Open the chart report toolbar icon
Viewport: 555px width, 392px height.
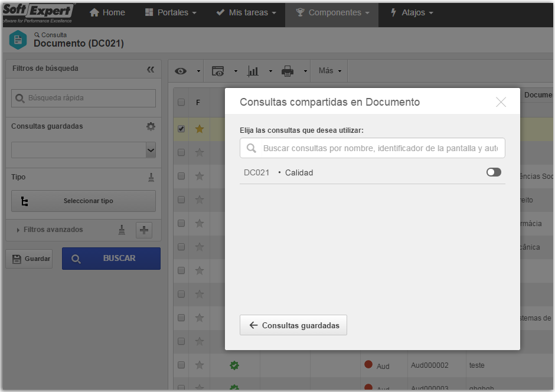253,71
